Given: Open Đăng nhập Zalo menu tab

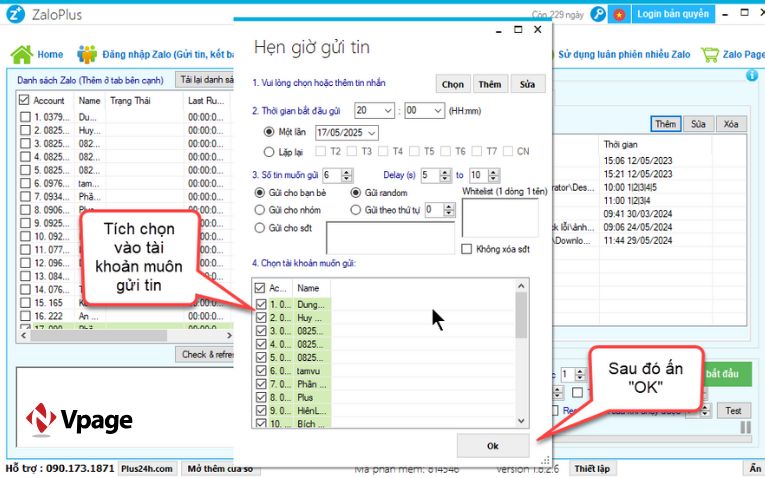Looking at the screenshot, I should click(168, 55).
